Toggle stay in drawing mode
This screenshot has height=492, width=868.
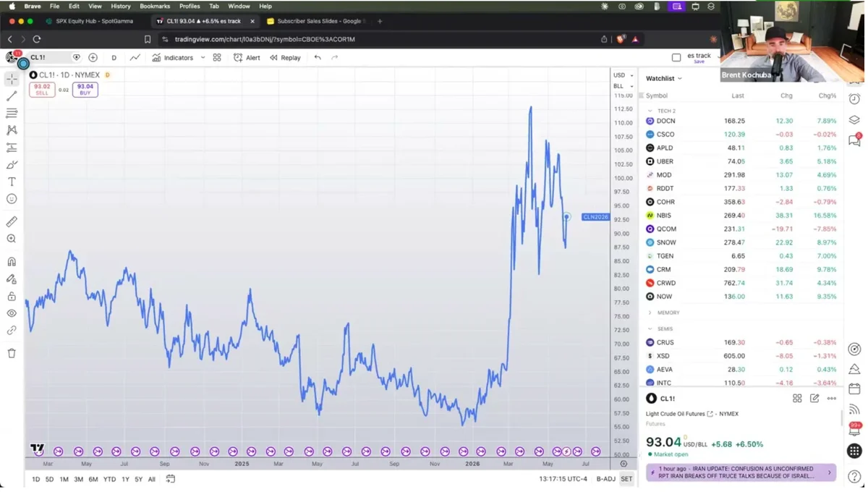pos(12,279)
